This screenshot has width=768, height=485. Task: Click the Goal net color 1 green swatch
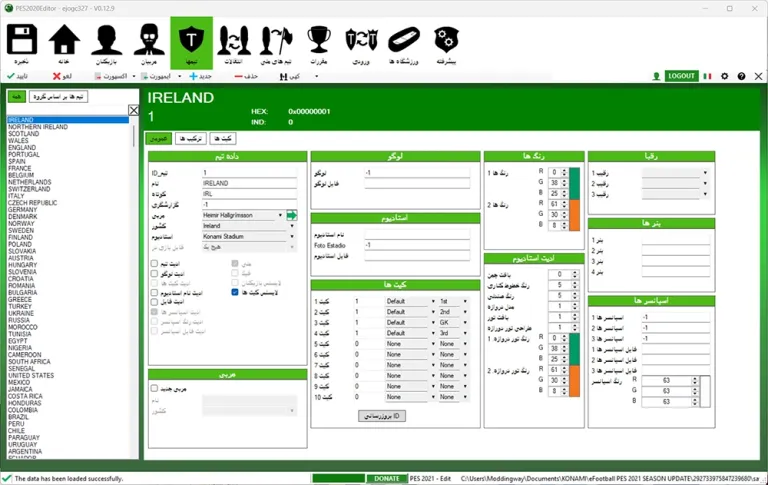pyautogui.click(x=575, y=349)
